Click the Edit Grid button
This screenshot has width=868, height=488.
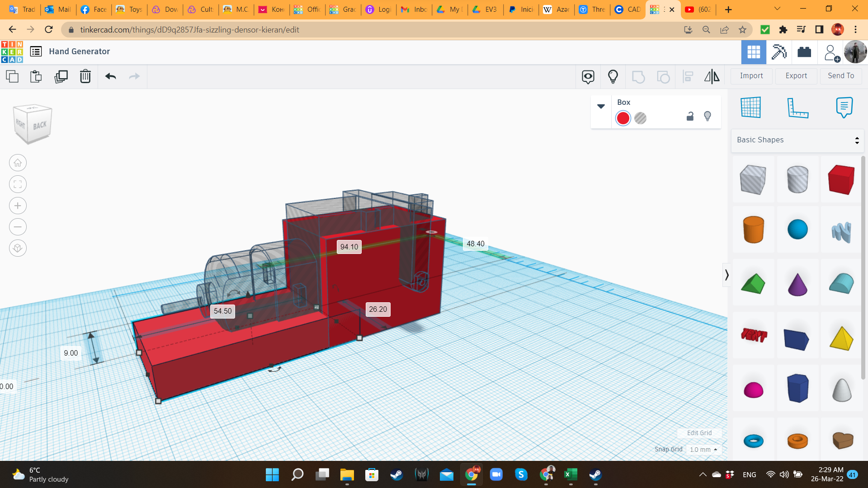[x=699, y=433]
